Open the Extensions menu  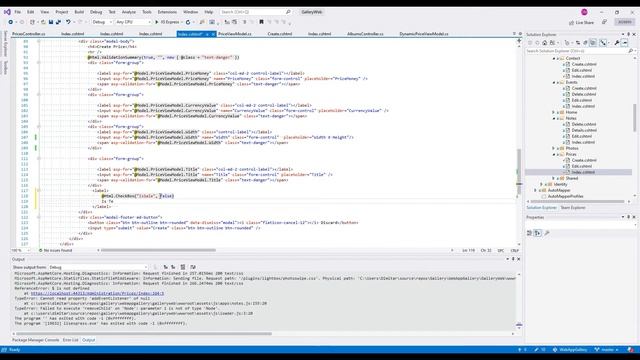(167, 12)
